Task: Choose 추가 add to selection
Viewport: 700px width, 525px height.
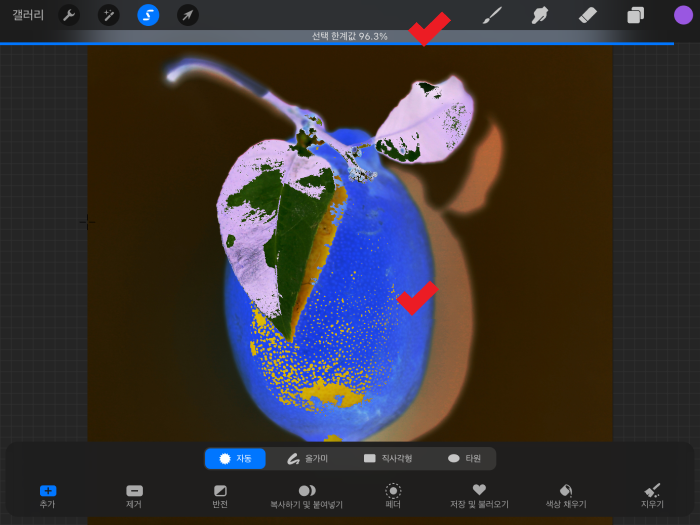Action: [48, 496]
